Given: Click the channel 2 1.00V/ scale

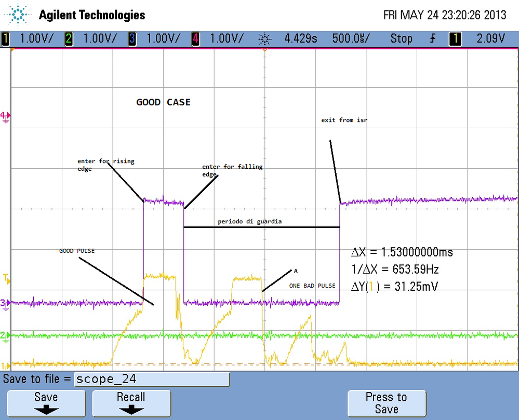Looking at the screenshot, I should tap(100, 39).
